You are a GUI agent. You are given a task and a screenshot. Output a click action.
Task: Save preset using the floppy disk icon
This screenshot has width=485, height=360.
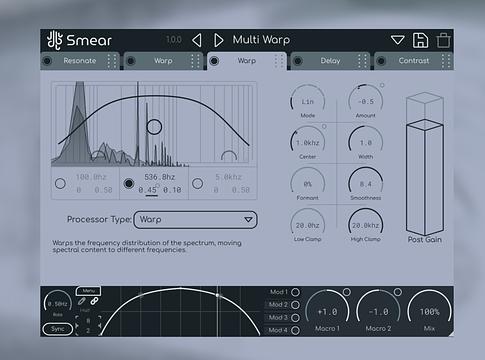click(420, 41)
